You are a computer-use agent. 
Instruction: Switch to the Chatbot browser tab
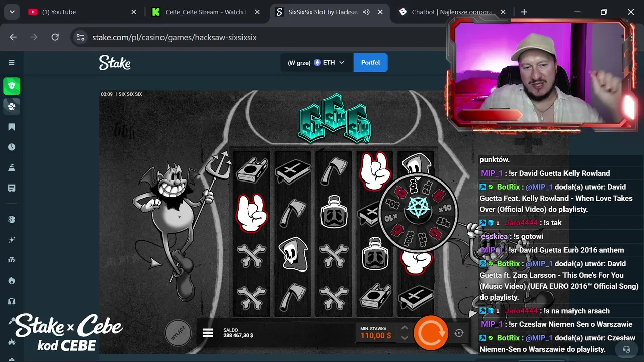(x=453, y=12)
